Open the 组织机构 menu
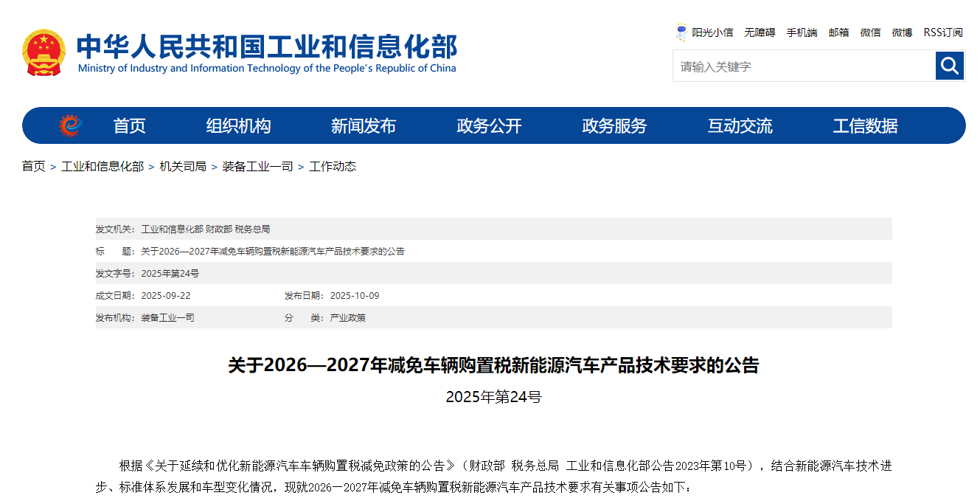980x501 pixels. click(x=238, y=126)
